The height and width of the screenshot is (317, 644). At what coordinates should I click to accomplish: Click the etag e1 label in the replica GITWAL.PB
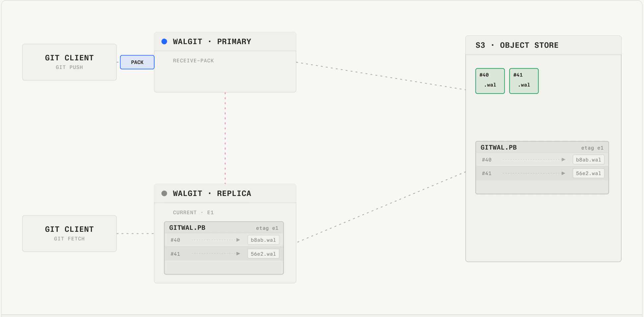click(267, 228)
